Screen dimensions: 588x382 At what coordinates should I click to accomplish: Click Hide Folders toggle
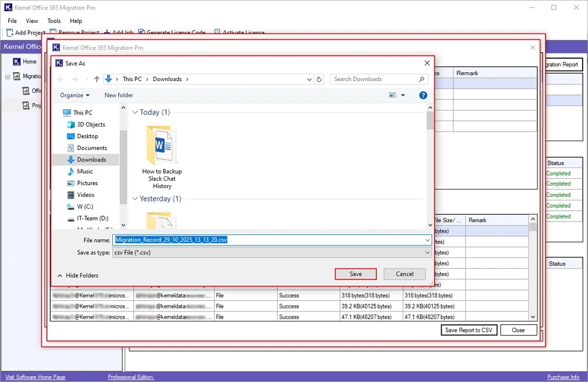(x=78, y=276)
